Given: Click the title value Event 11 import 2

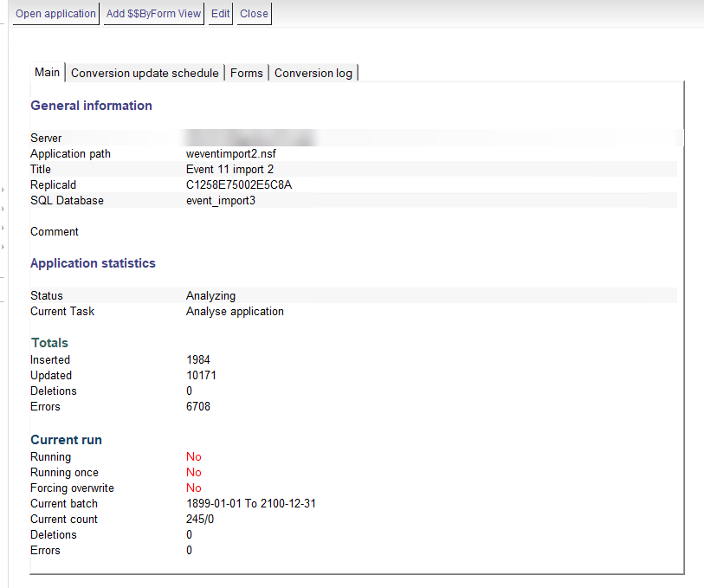Looking at the screenshot, I should coord(229,169).
